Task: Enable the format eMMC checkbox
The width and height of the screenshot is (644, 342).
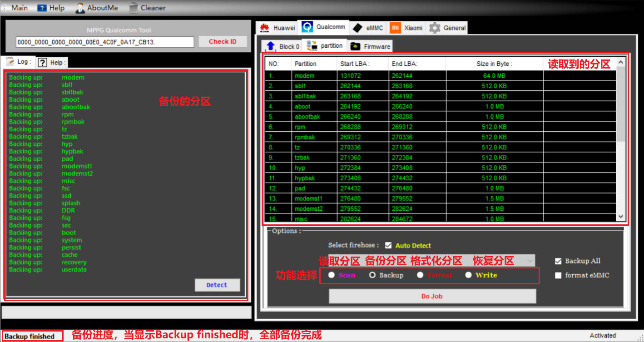Action: click(558, 275)
